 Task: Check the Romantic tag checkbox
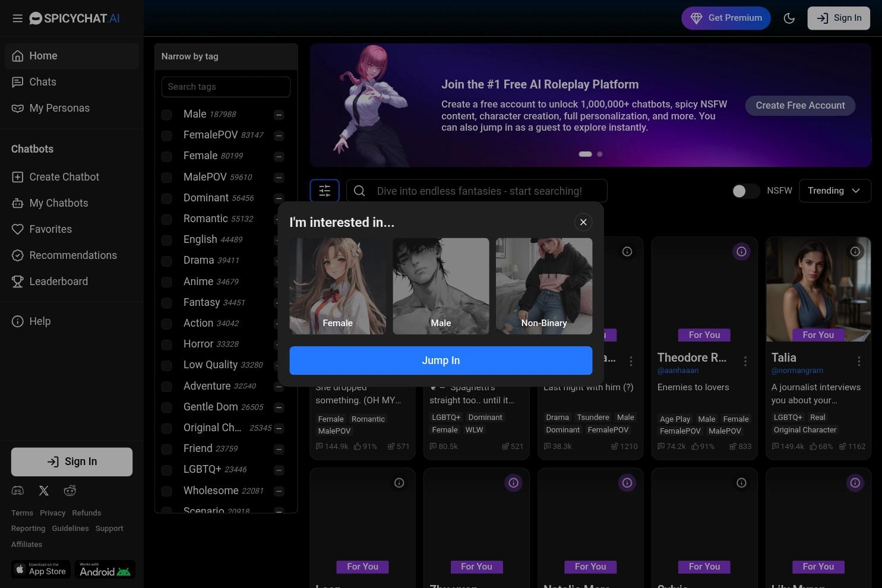click(x=167, y=219)
